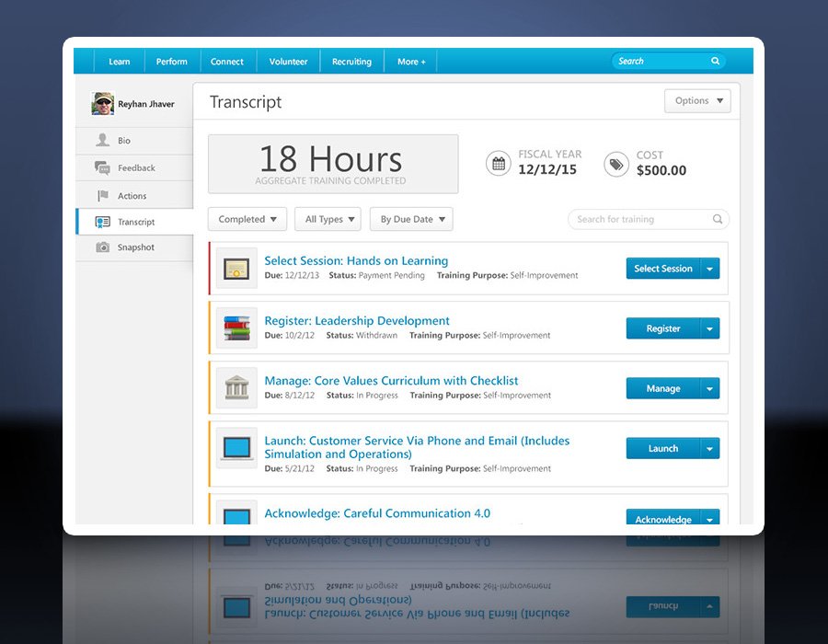This screenshot has width=828, height=644.
Task: Click the 18 Hours aggregate training box
Action: point(333,164)
